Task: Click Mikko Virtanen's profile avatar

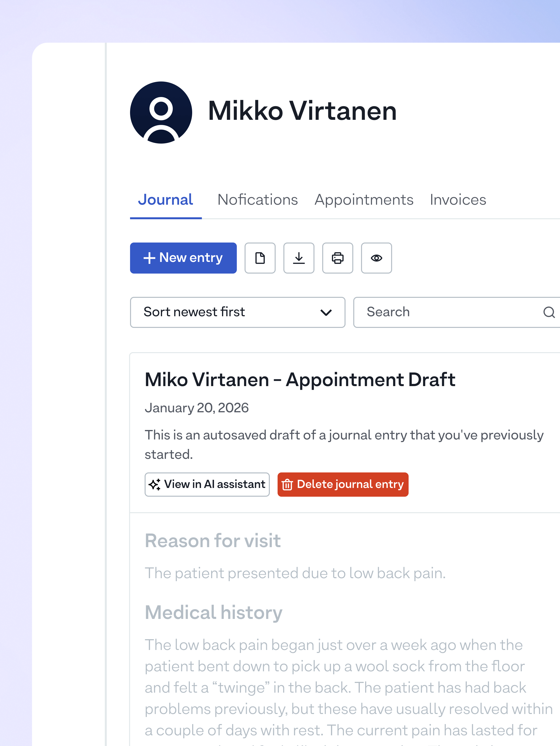Action: pos(161,112)
